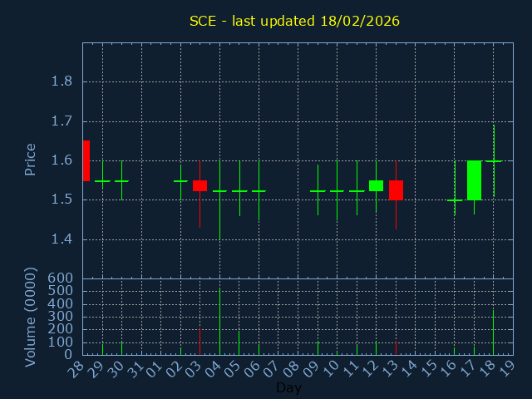The image size is (532, 399).
Task: Click the red candlestick on day 03
Action: coord(199,185)
